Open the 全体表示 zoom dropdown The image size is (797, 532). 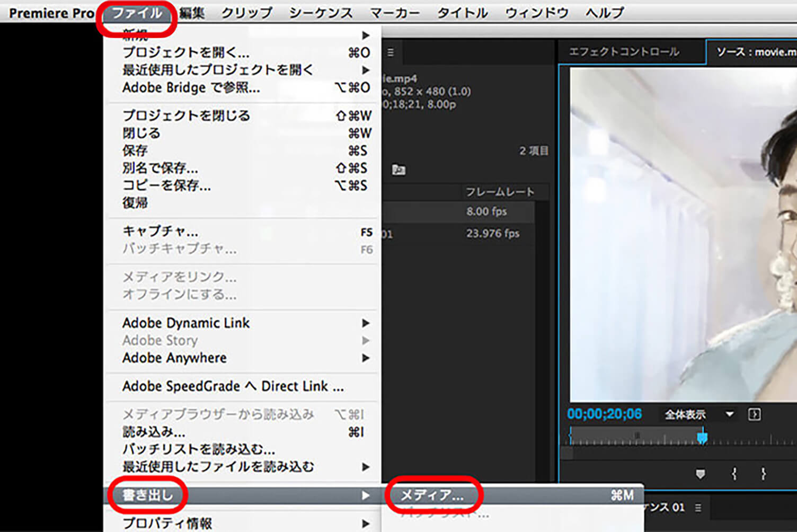click(x=699, y=414)
